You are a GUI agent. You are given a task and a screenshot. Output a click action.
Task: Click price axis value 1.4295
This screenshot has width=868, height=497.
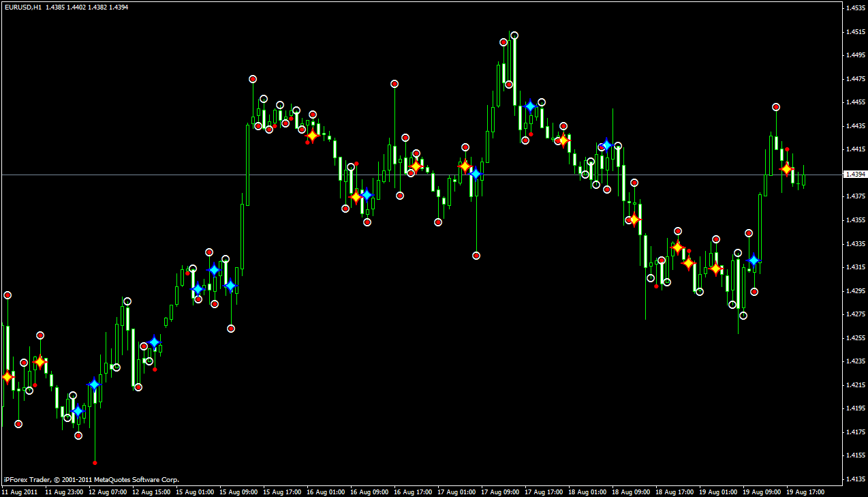[855, 291]
